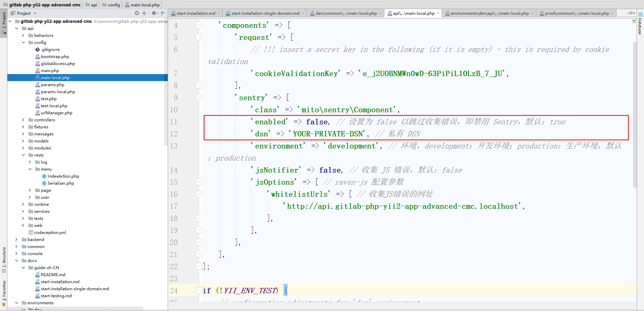Hide the Project tool window panel

[163, 13]
